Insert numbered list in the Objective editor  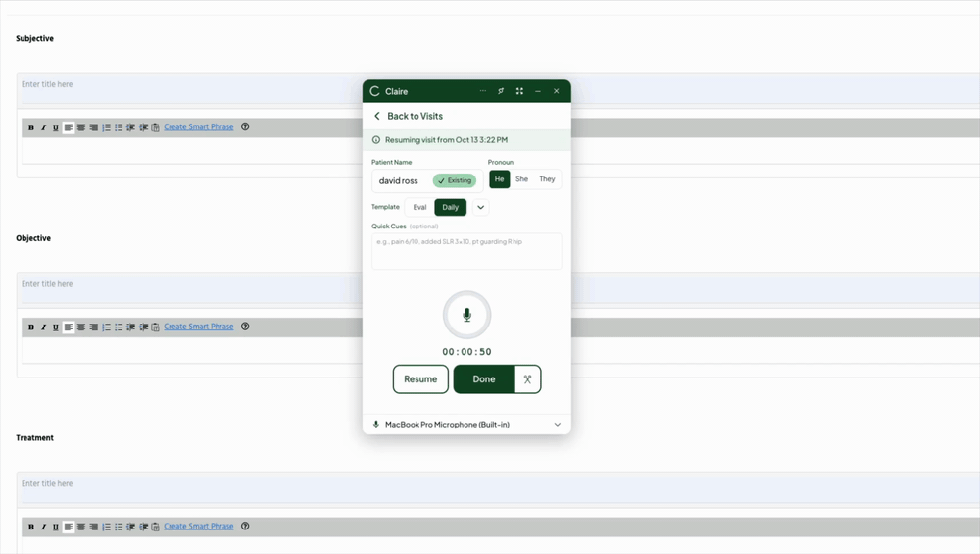[106, 327]
